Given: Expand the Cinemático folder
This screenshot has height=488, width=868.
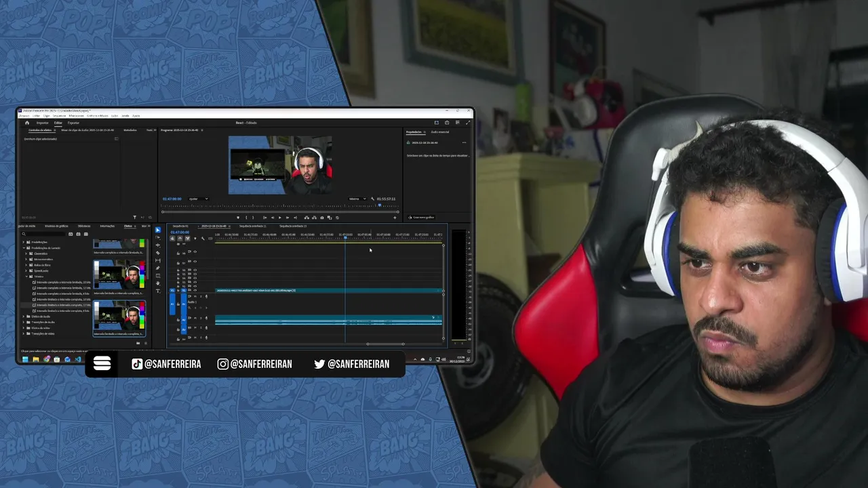Looking at the screenshot, I should click(x=26, y=253).
